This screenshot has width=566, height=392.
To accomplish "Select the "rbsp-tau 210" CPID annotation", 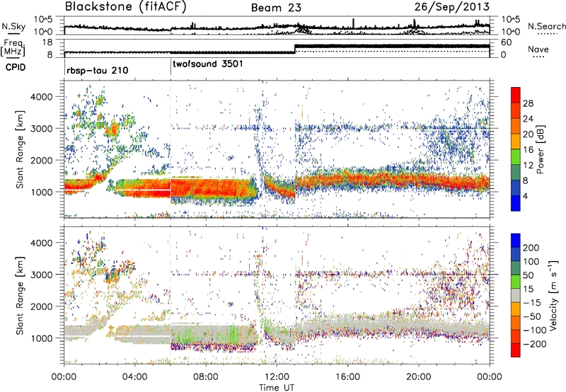I will pos(98,70).
